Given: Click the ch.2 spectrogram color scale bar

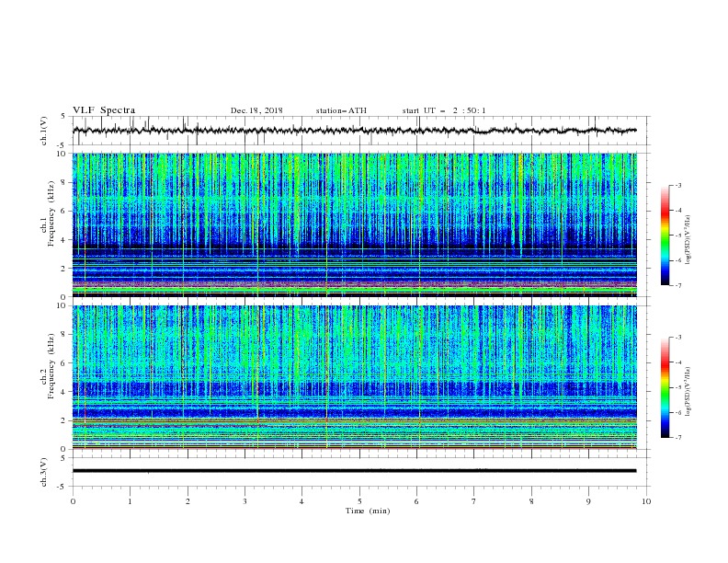Looking at the screenshot, I should coord(665,387).
